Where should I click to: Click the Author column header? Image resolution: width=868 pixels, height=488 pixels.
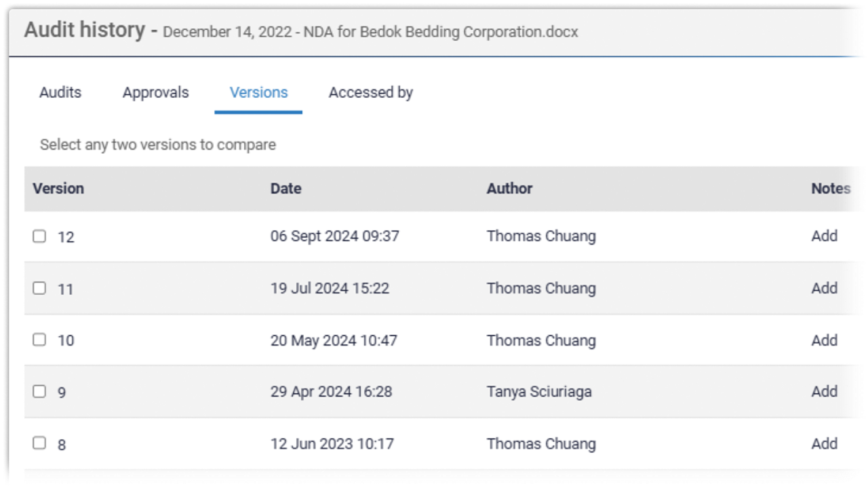(509, 188)
